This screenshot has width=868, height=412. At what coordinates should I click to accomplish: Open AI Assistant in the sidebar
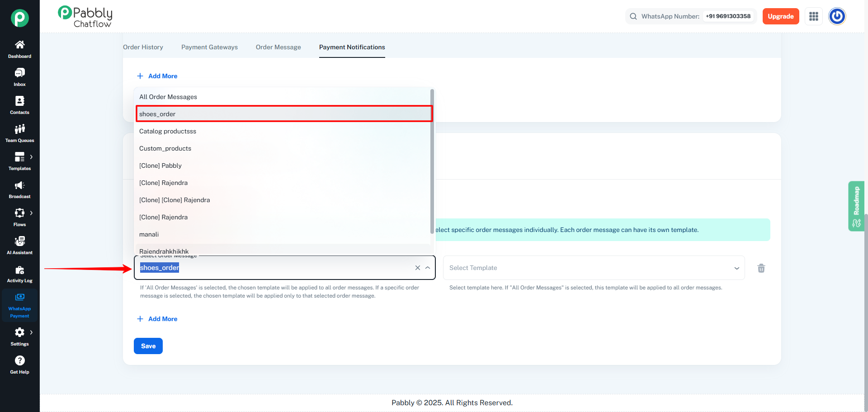coord(19,246)
